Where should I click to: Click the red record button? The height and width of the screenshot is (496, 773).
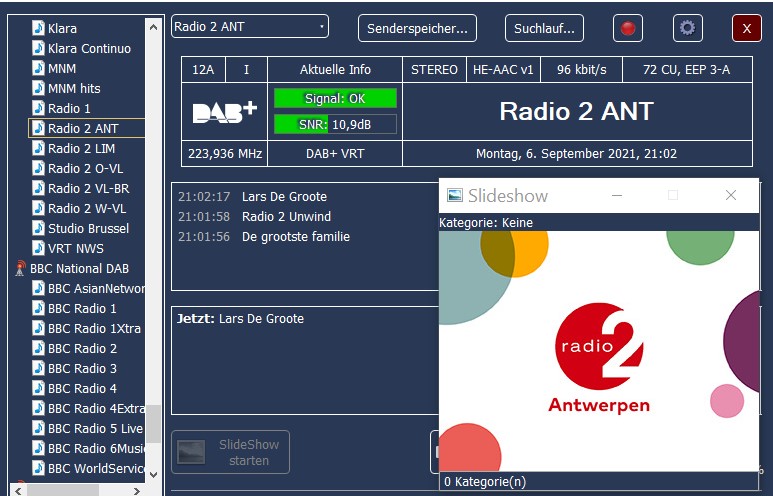point(628,28)
